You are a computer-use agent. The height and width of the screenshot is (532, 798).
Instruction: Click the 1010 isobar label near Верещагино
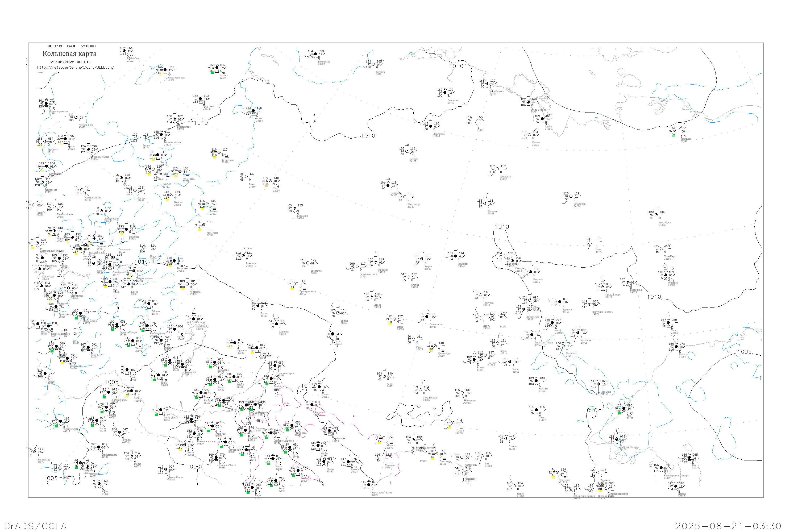201,123
